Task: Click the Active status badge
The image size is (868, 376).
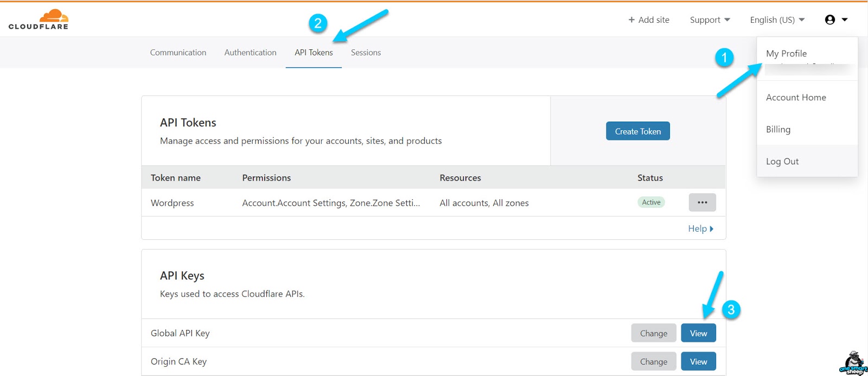Action: [651, 202]
